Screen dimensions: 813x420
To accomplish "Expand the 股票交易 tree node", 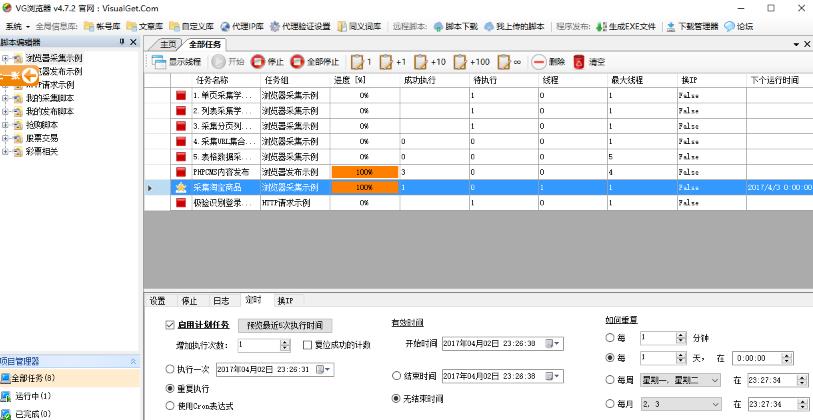I will click(6, 139).
